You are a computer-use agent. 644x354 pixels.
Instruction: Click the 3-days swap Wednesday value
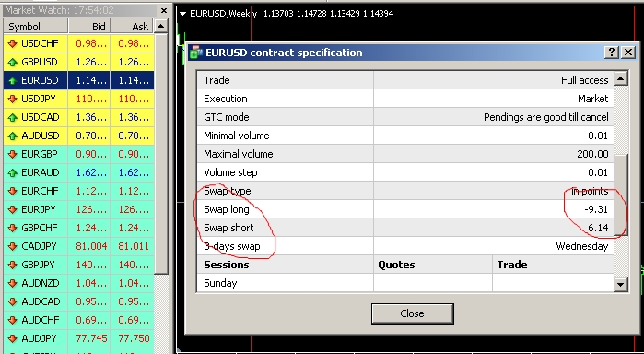[581, 246]
